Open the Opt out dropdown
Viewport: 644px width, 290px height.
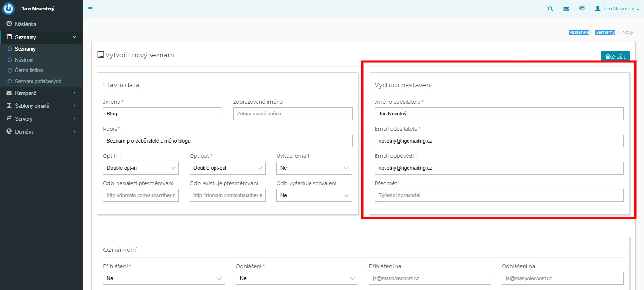[x=227, y=168]
